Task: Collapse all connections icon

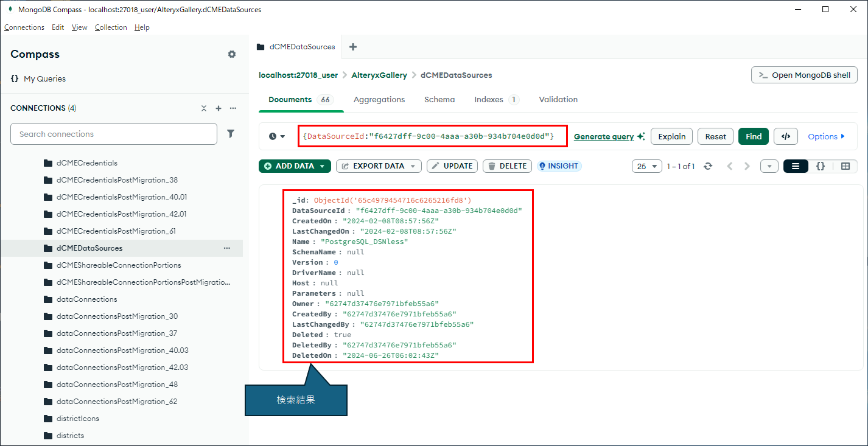Action: click(x=204, y=108)
